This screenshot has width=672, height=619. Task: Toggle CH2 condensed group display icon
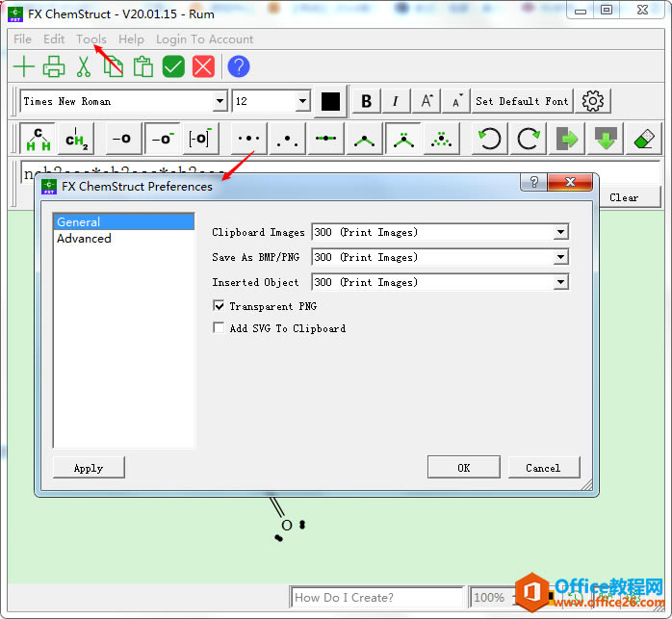(x=76, y=139)
